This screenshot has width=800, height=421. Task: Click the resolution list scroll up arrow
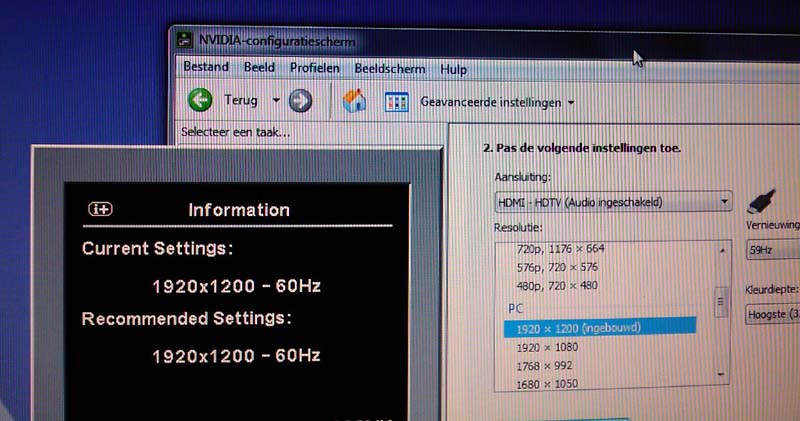[721, 250]
